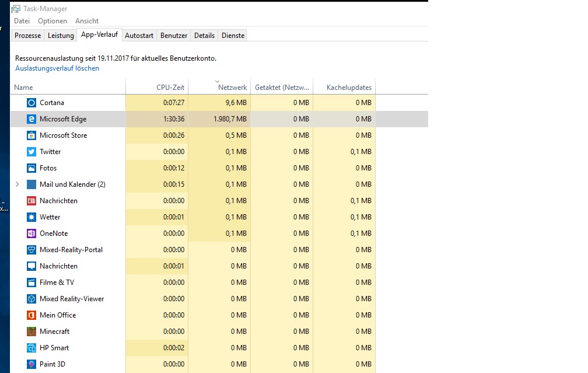Click the Microsoft Edge app icon
The height and width of the screenshot is (373, 588).
coord(32,119)
